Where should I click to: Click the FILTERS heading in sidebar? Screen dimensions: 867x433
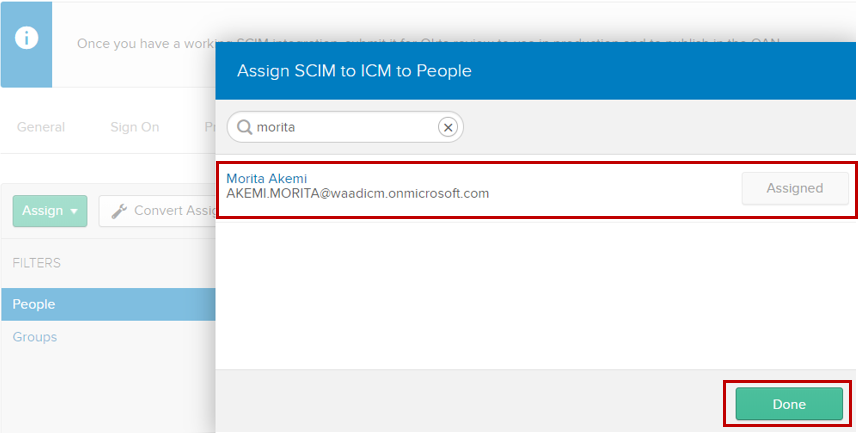pos(37,263)
